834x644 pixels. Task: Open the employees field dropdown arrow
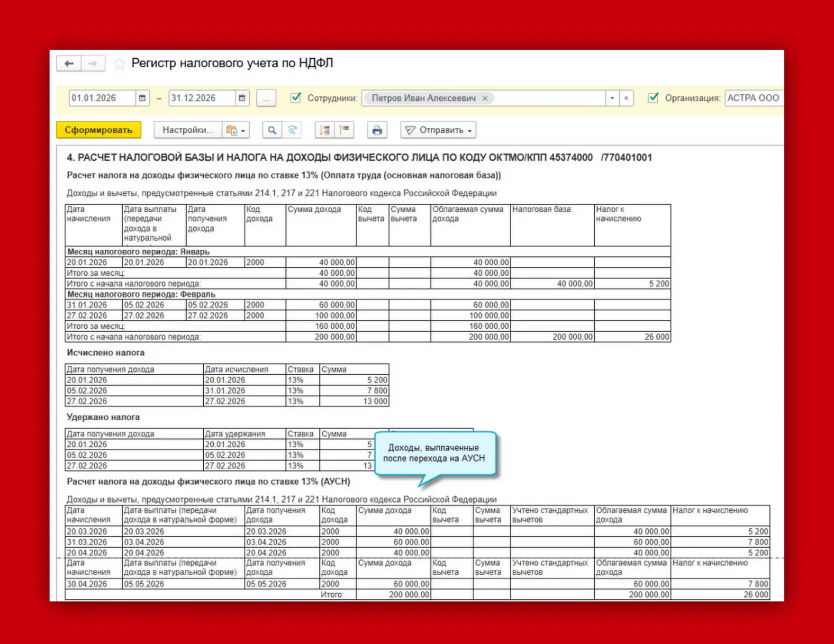click(612, 98)
